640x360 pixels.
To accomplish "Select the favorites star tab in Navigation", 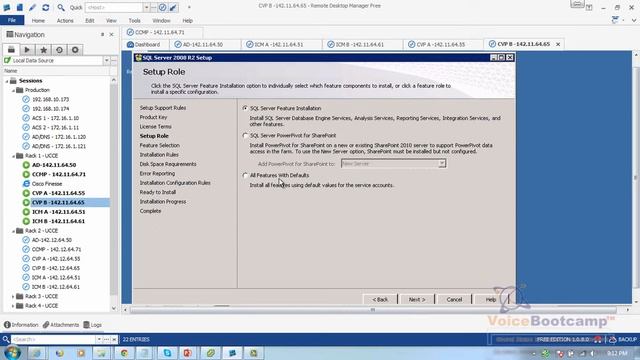I will pos(43,49).
